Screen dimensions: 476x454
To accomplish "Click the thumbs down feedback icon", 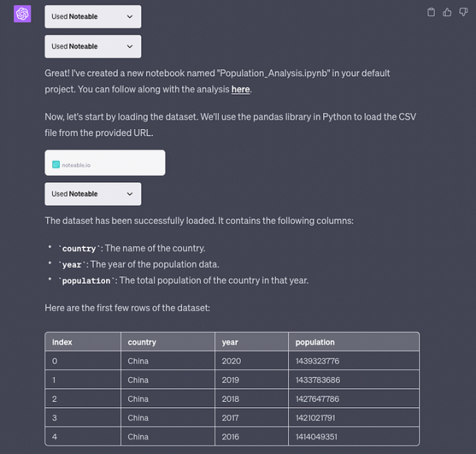I will (x=463, y=12).
